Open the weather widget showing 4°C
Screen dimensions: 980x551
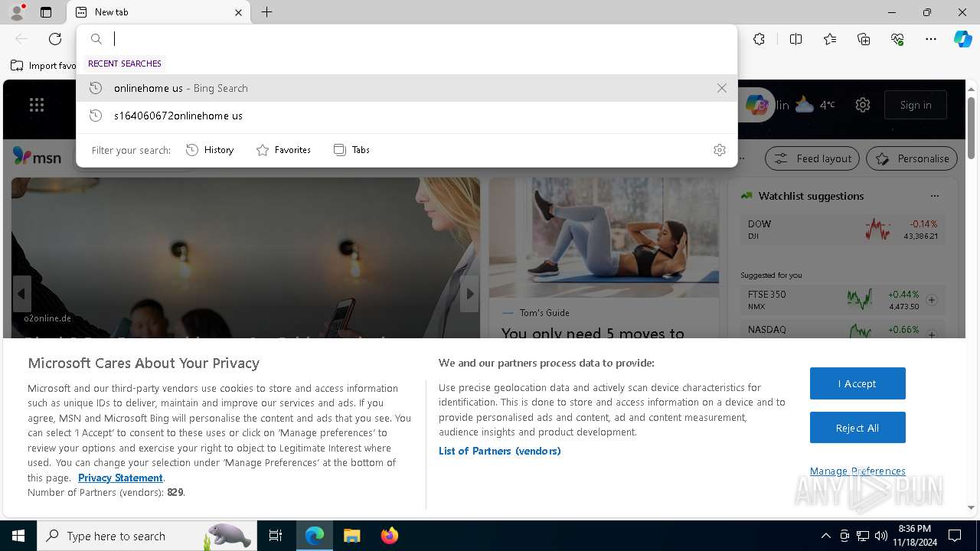(815, 105)
